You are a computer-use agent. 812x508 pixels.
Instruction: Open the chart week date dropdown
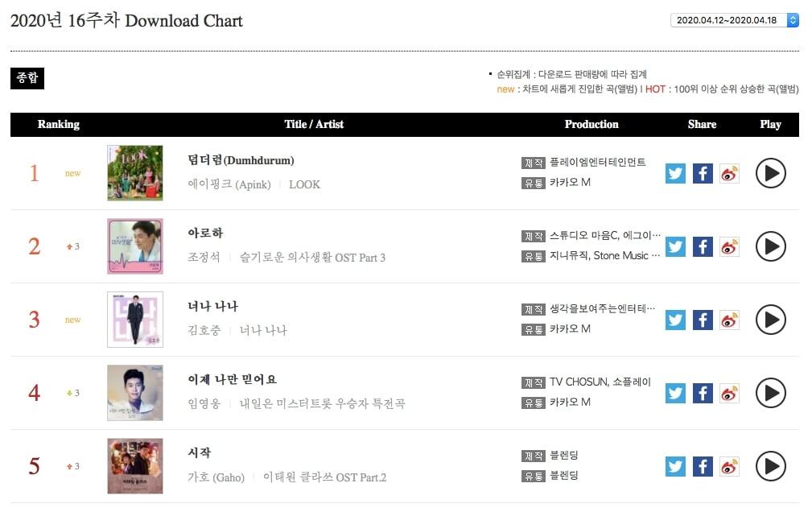(x=734, y=20)
